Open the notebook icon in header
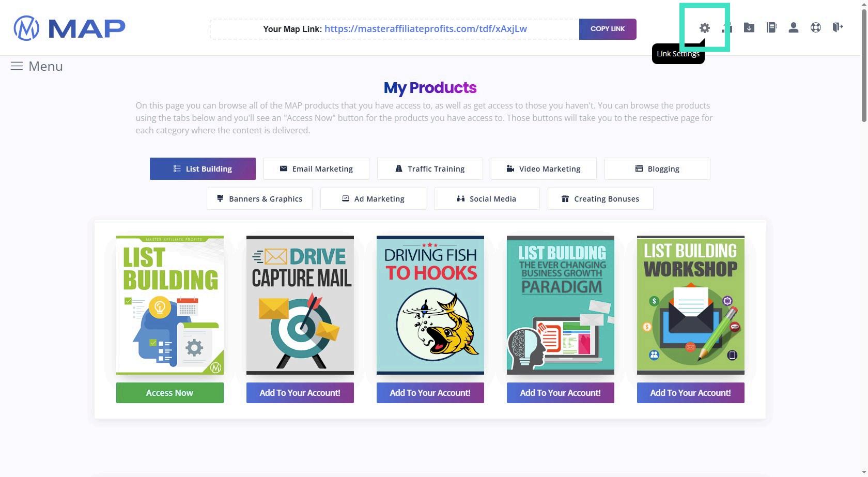 [771, 27]
